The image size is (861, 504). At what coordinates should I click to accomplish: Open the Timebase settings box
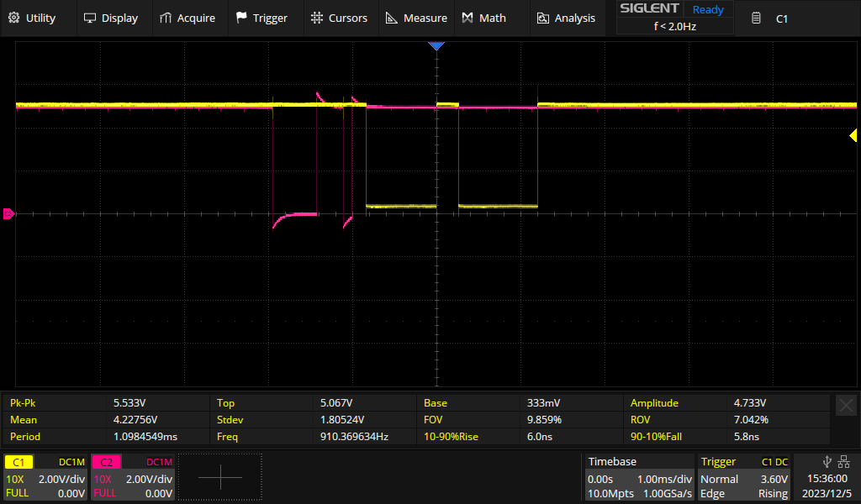(638, 477)
